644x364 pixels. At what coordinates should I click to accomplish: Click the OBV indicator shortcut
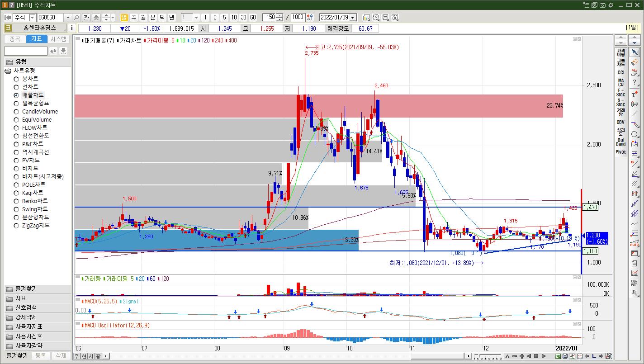point(621,122)
